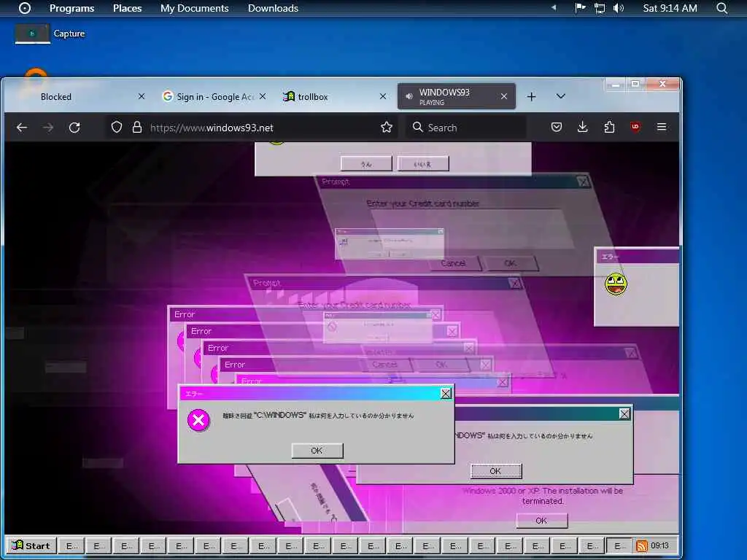This screenshot has height=560, width=747.
Task: Reload the windows93.net page
Action: 74,128
